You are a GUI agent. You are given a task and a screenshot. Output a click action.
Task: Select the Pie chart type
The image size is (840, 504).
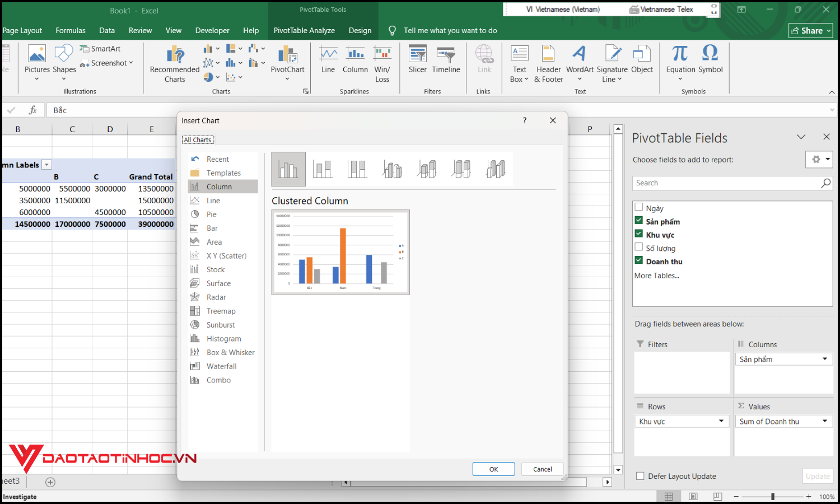coord(211,214)
